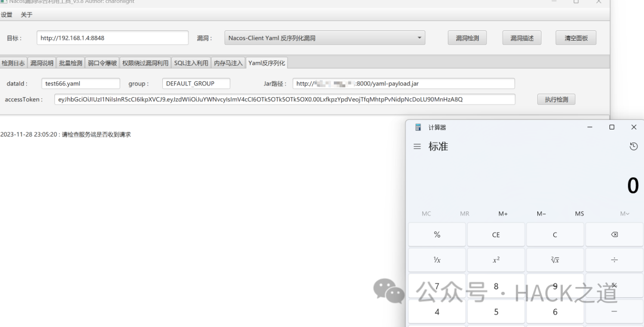Click the 清空面板 button

576,38
